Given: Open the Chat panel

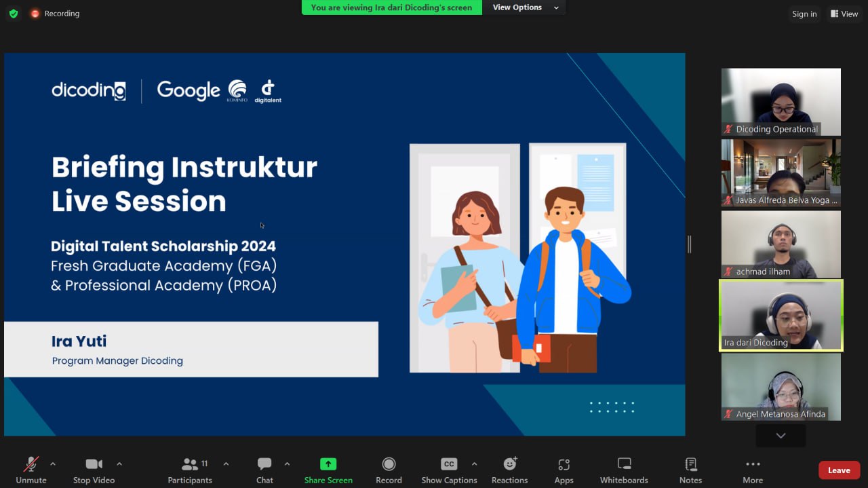Looking at the screenshot, I should click(x=264, y=470).
